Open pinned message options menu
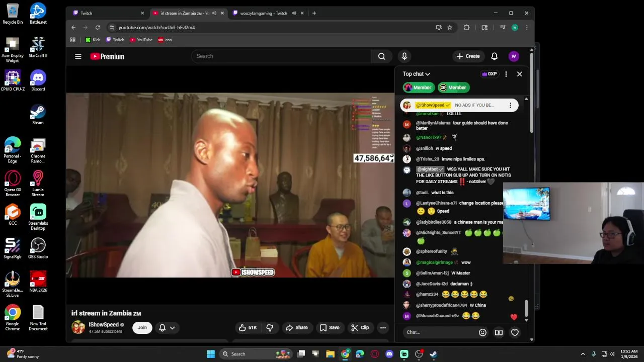Image resolution: width=644 pixels, height=362 pixels. (x=510, y=105)
